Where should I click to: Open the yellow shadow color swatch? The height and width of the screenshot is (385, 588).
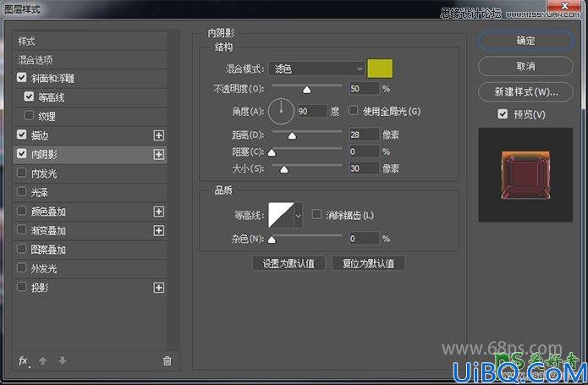pyautogui.click(x=380, y=69)
